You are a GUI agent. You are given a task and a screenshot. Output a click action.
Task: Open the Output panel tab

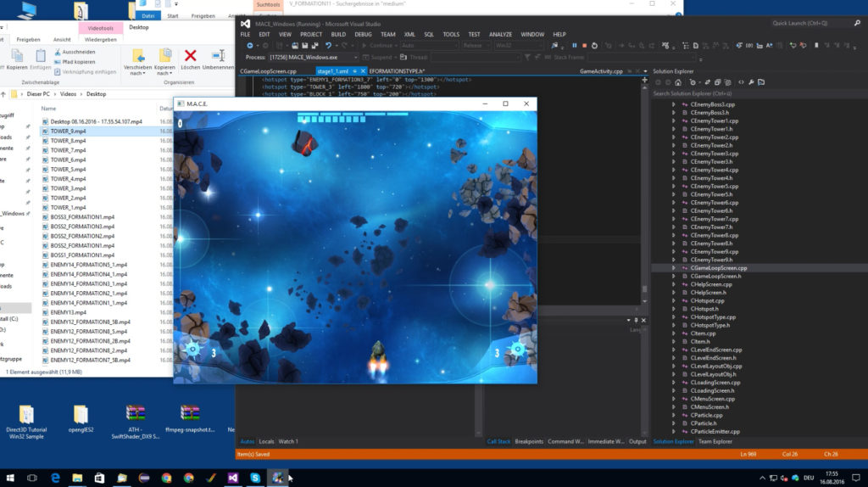click(637, 441)
